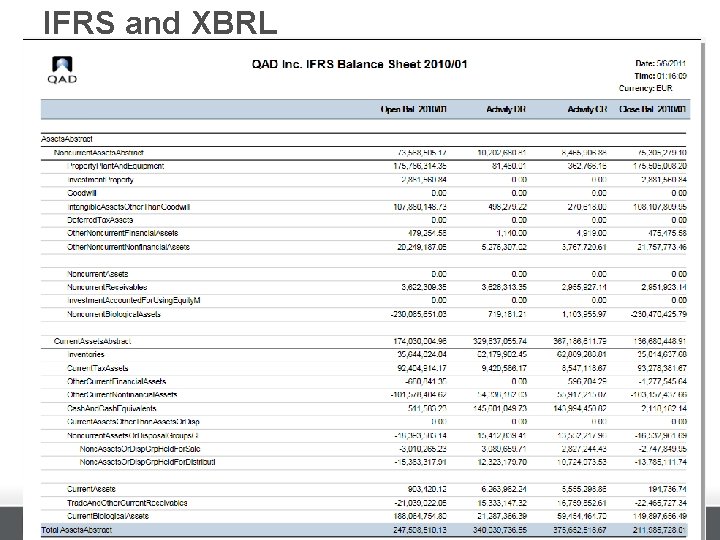Click CurrentTaxAssets Activity DR value
This screenshot has height=540, width=720.
[x=504, y=368]
